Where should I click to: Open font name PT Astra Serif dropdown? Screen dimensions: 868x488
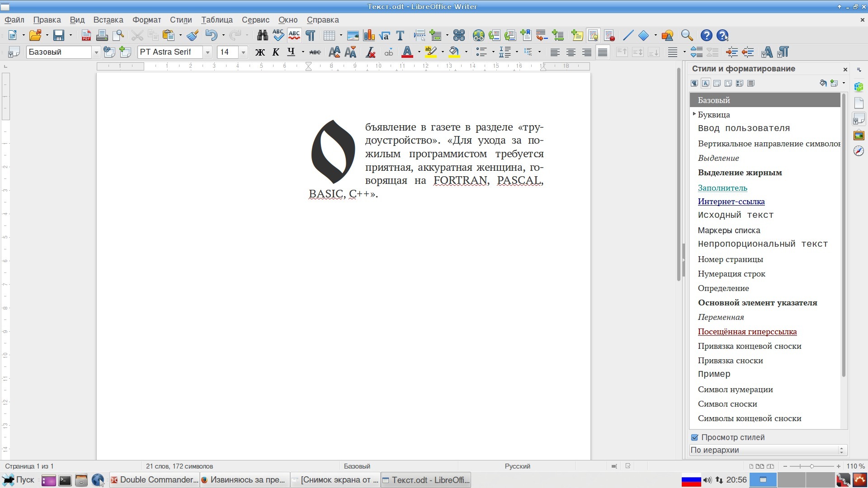(x=208, y=52)
